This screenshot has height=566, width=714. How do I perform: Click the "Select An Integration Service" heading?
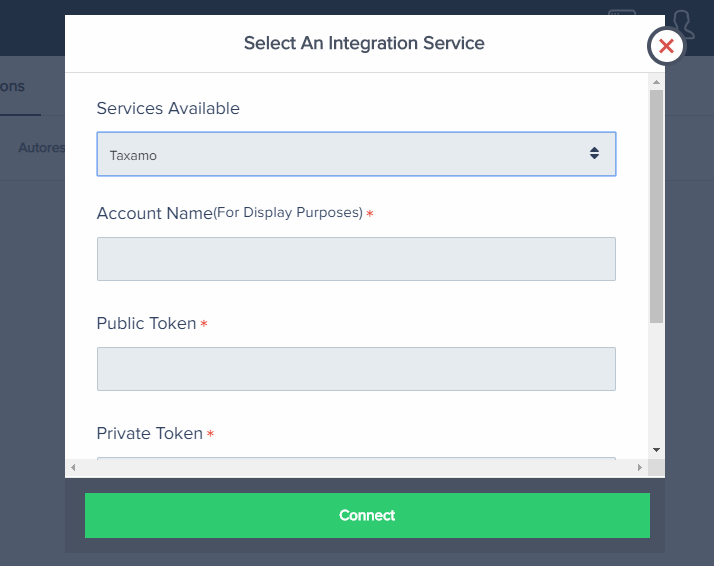[x=364, y=43]
